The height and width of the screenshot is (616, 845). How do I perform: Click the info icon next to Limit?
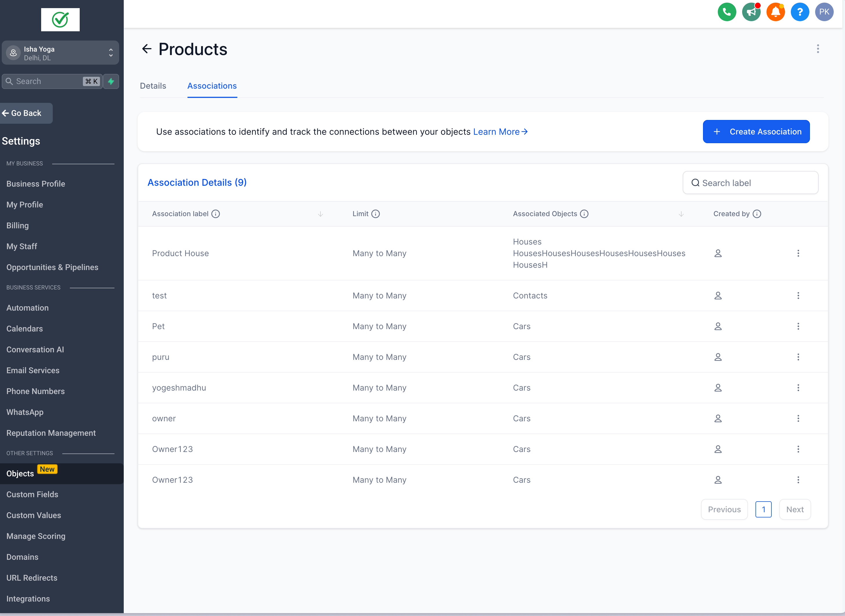coord(376,214)
